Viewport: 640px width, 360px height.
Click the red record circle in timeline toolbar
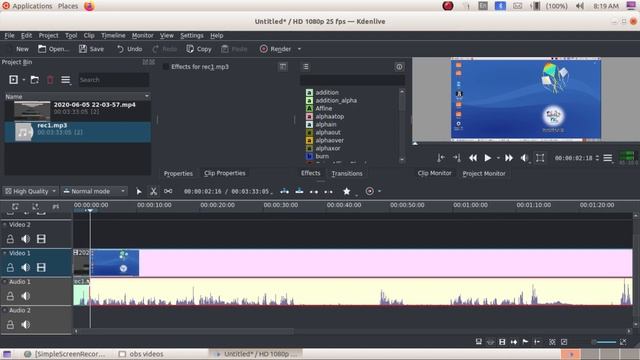point(369,191)
